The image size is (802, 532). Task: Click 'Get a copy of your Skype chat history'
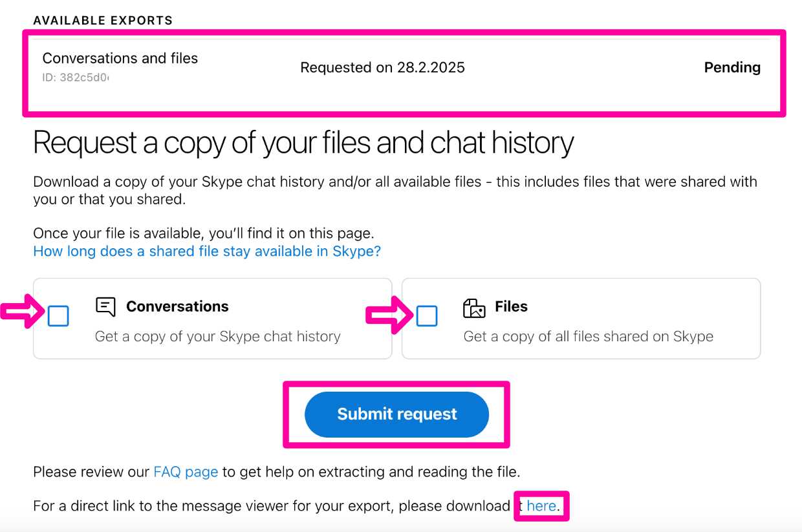(218, 336)
